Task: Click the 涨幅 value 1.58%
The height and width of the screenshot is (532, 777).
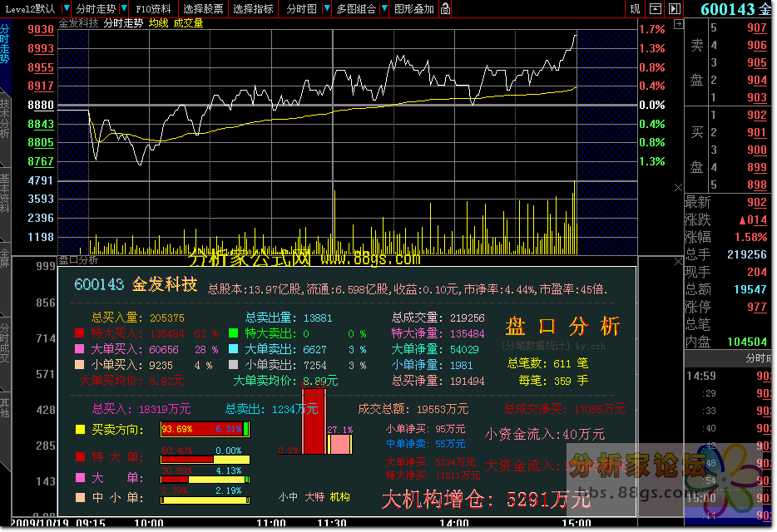Action: (x=750, y=237)
